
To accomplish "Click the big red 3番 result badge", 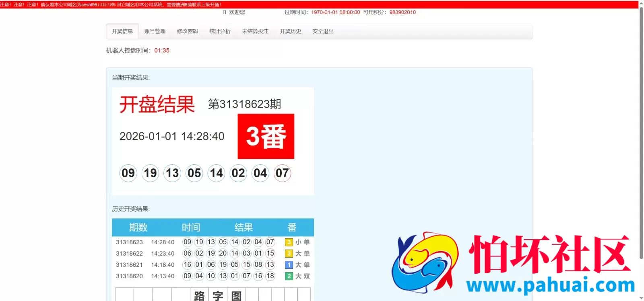I will [266, 136].
